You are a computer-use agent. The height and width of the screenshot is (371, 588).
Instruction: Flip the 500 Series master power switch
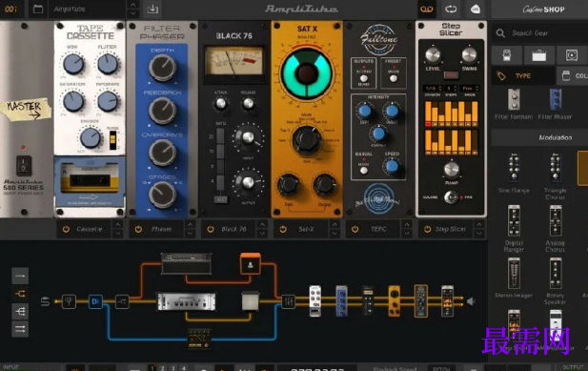24,165
